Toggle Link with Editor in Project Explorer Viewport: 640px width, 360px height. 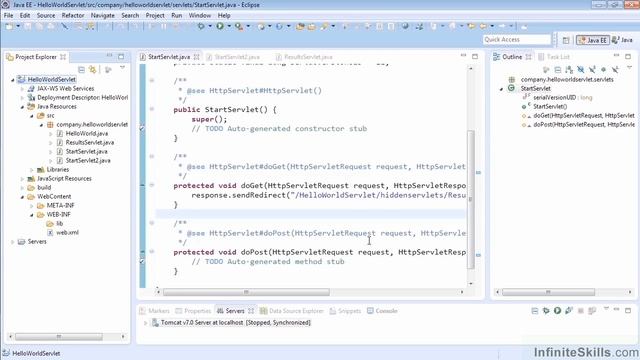pyautogui.click(x=93, y=70)
